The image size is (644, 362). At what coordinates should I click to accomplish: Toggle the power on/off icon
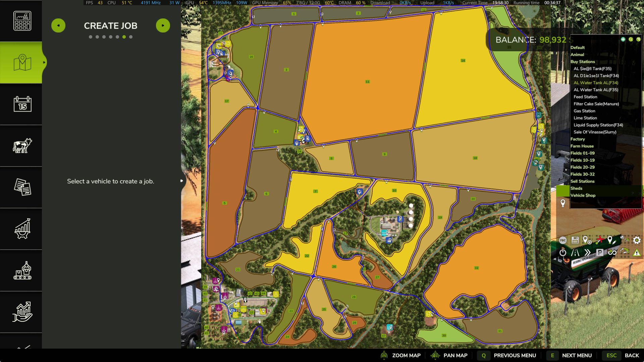(563, 252)
